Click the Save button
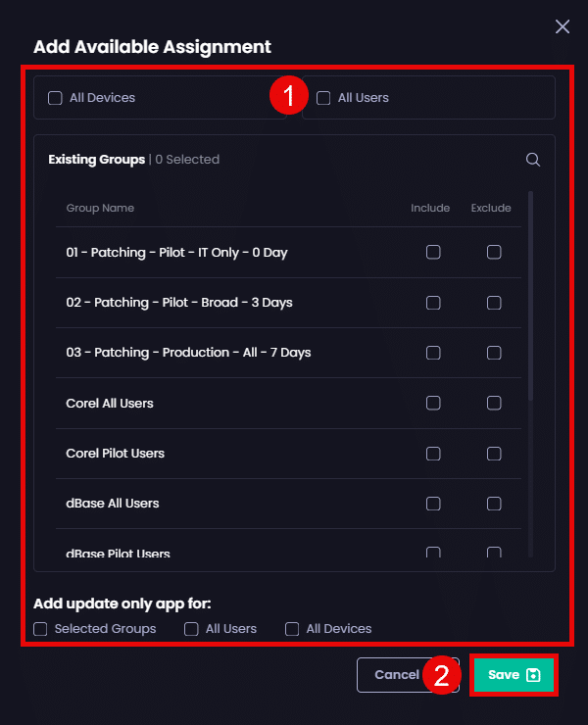588x725 pixels. pyautogui.click(x=514, y=675)
